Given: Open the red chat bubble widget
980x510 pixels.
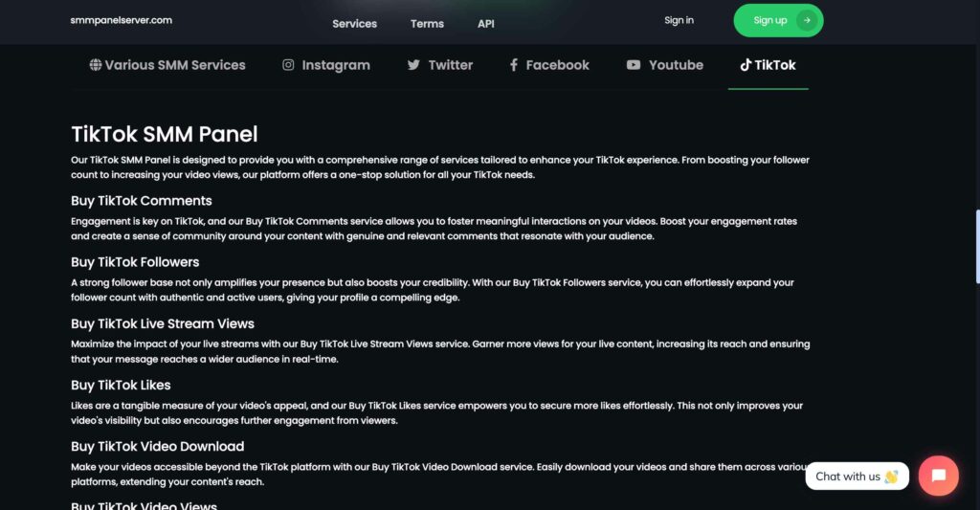Looking at the screenshot, I should tap(938, 476).
